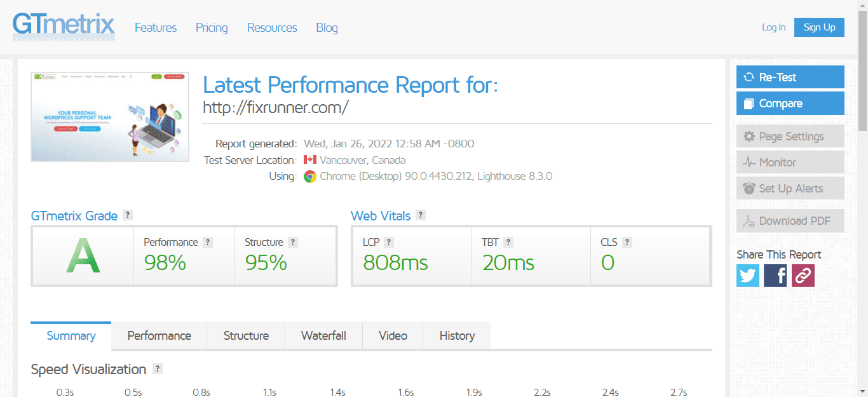
Task: Click the 95% structure value
Action: (266, 262)
